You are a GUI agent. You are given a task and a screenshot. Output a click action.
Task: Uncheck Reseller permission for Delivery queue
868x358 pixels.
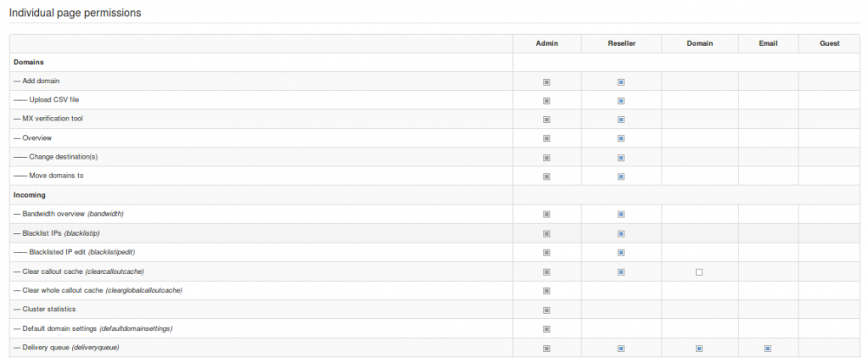coord(621,348)
